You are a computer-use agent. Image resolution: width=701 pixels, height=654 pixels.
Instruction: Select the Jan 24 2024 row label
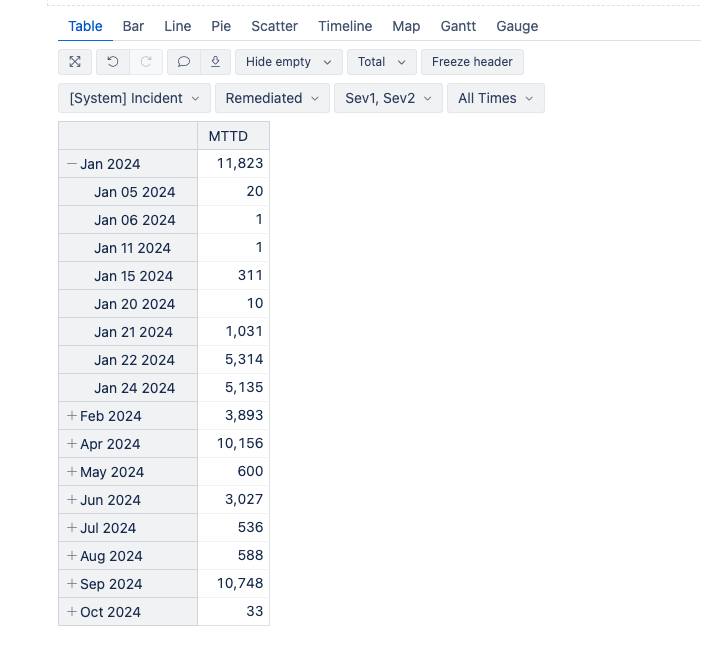coord(135,388)
